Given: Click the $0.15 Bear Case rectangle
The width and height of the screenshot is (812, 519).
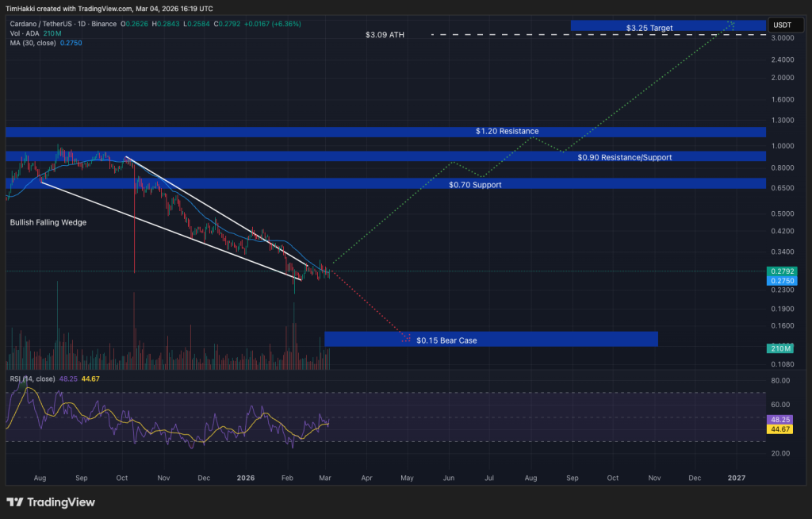Looking at the screenshot, I should coord(491,340).
